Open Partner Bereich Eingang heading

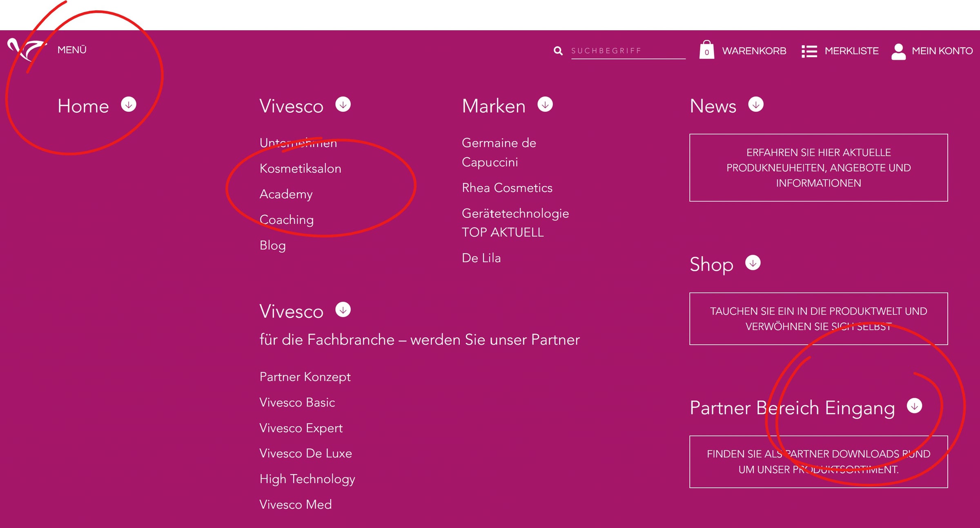[x=792, y=408]
